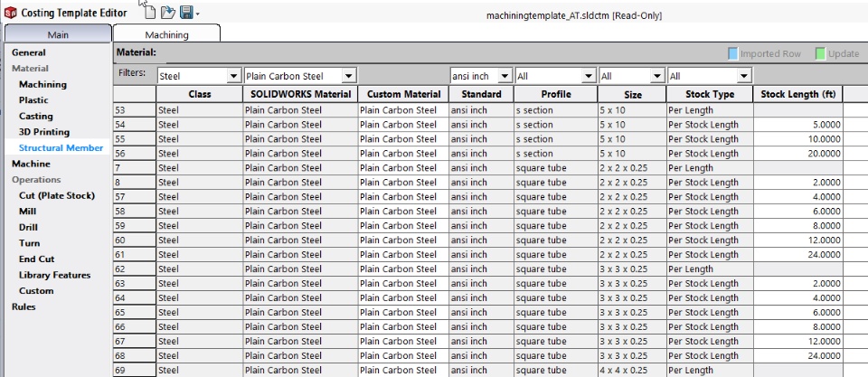This screenshot has height=377, width=868.
Task: Select Casting material section
Action: pos(36,117)
